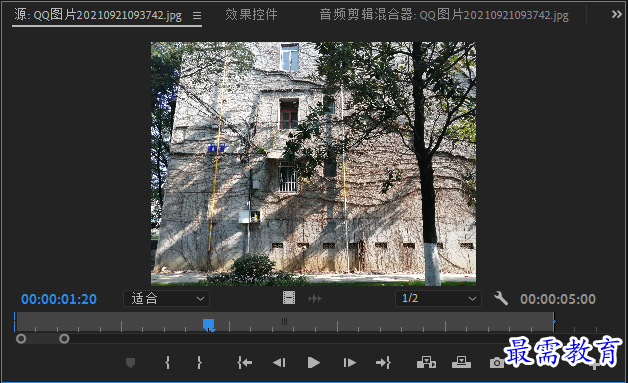Click the source preview image of the building
The width and height of the screenshot is (628, 383).
click(x=314, y=164)
